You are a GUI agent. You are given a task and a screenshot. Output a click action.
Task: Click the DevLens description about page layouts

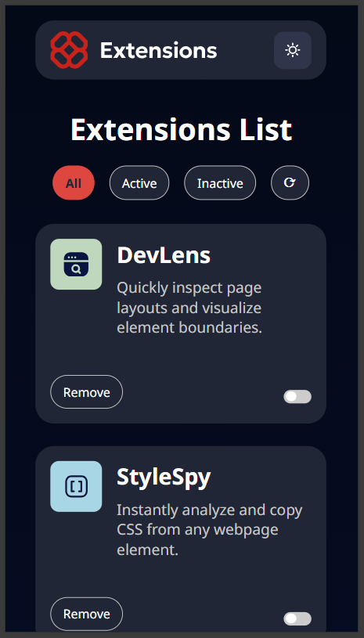point(189,308)
